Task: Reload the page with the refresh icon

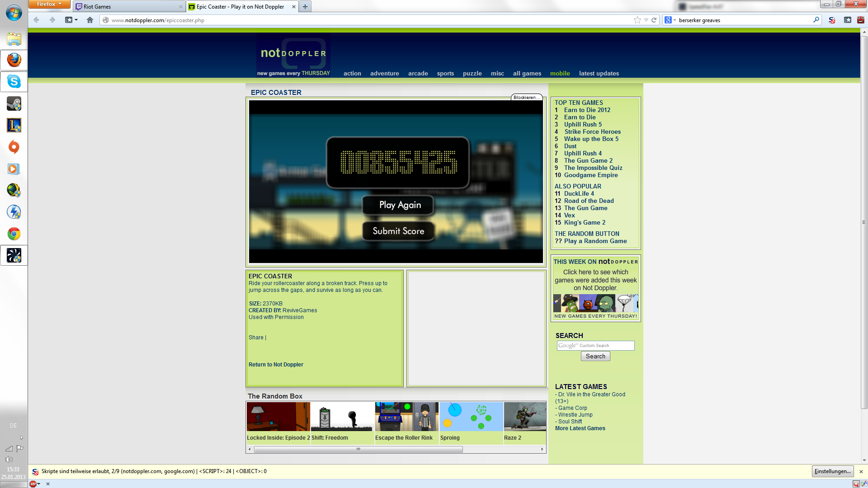Action: [x=654, y=20]
